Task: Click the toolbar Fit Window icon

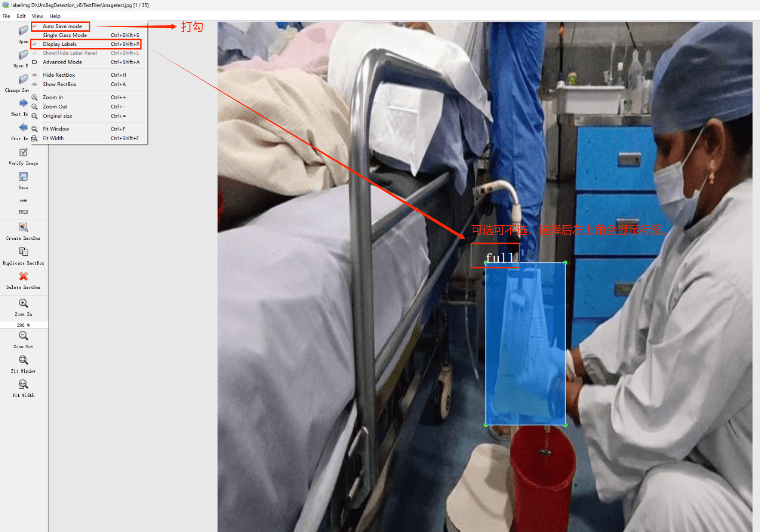Action: pyautogui.click(x=23, y=360)
